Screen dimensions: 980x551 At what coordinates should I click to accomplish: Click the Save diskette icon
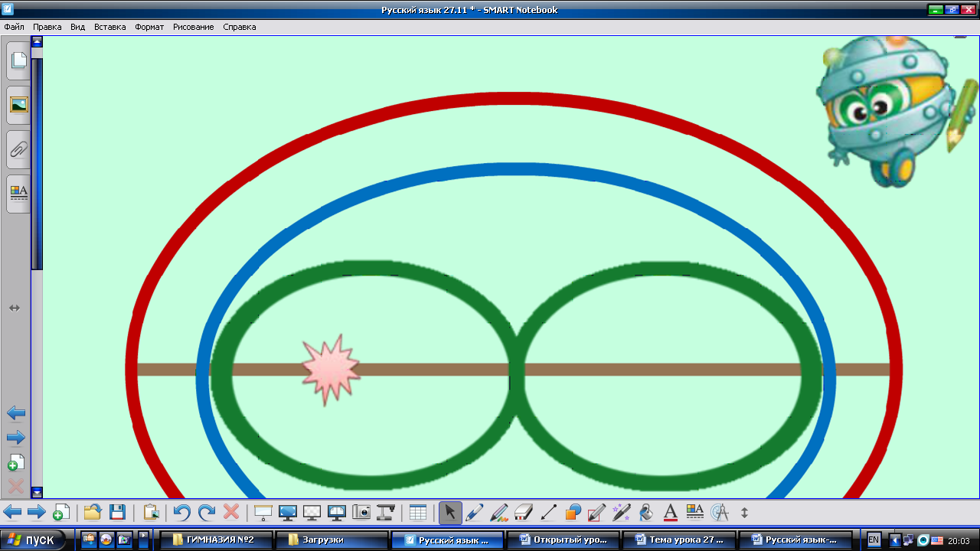(117, 512)
